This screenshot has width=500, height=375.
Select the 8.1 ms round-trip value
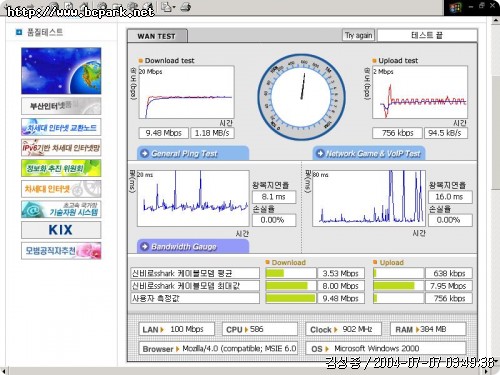click(x=274, y=197)
